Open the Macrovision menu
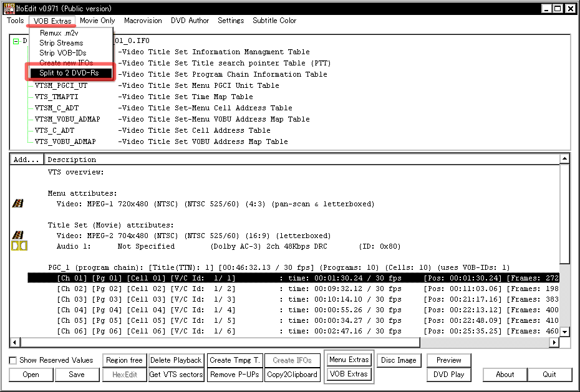The image size is (580, 392). coord(143,21)
